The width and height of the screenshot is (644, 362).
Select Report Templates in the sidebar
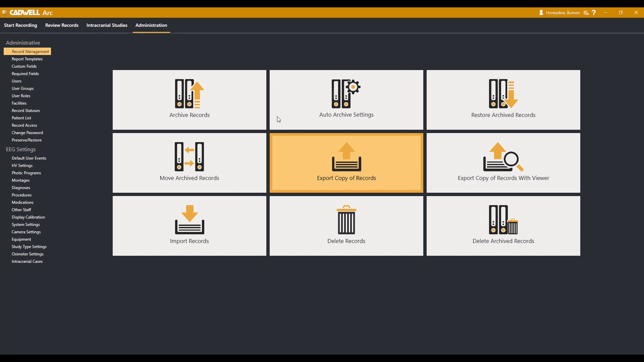27,59
